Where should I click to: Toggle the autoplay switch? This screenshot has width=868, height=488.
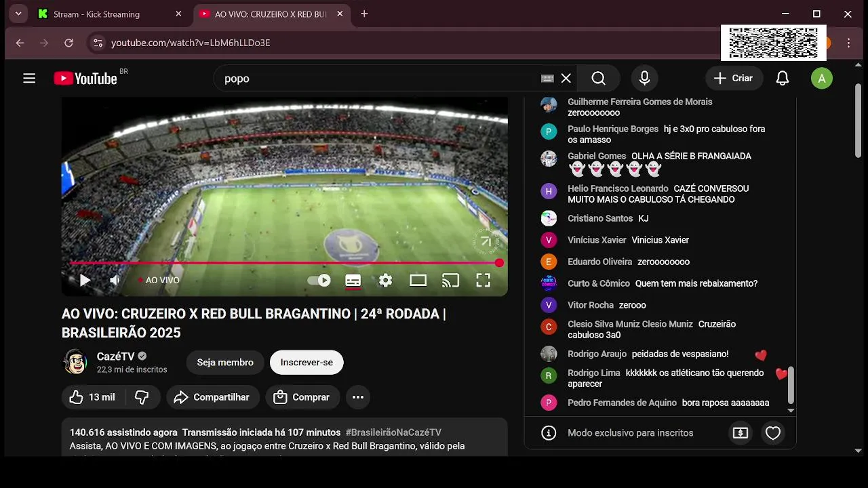point(319,280)
